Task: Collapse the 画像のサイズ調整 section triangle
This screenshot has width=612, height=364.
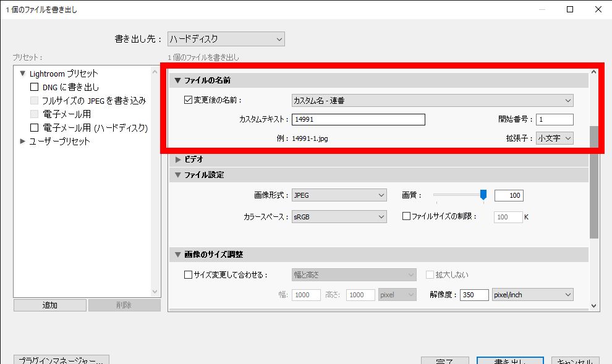Action: [x=178, y=255]
